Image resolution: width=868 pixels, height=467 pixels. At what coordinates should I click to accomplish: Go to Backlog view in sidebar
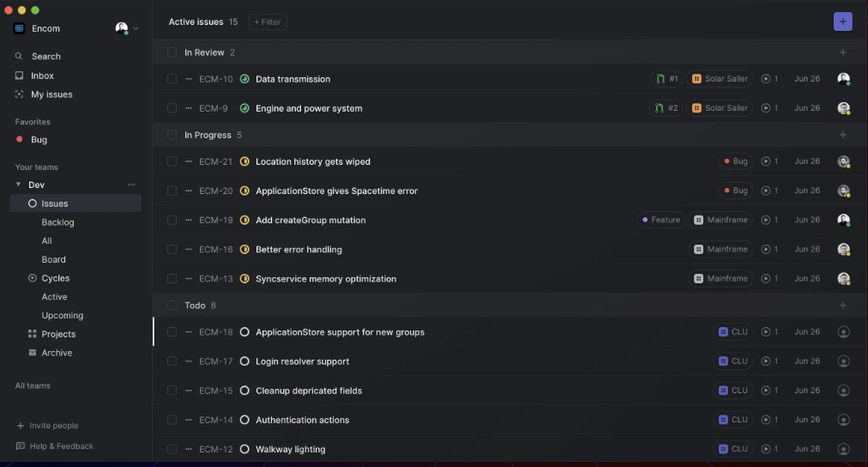click(57, 222)
